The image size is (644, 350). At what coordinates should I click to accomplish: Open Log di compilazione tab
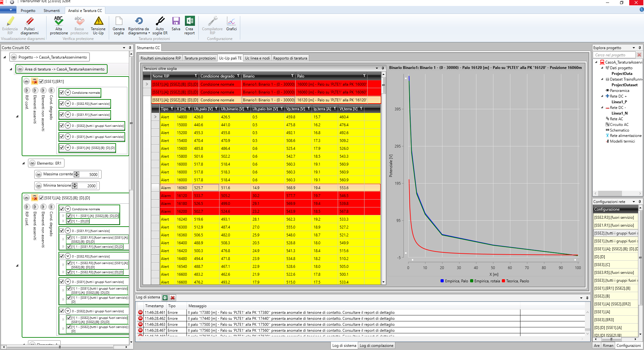[x=376, y=345]
